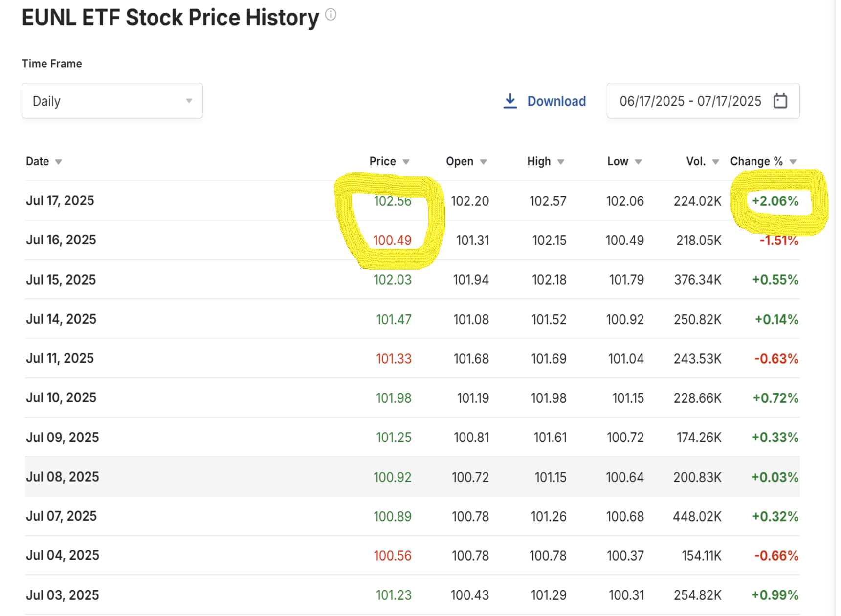This screenshot has width=841, height=616.
Task: Click the 100.56 price for Jul 04
Action: pos(393,556)
